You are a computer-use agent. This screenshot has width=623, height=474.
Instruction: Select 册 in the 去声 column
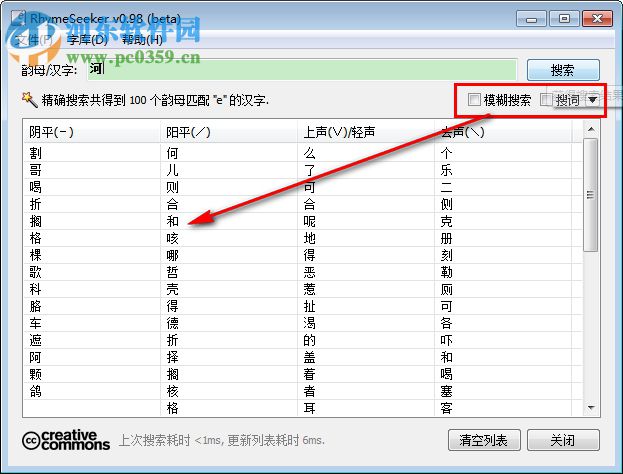click(446, 238)
